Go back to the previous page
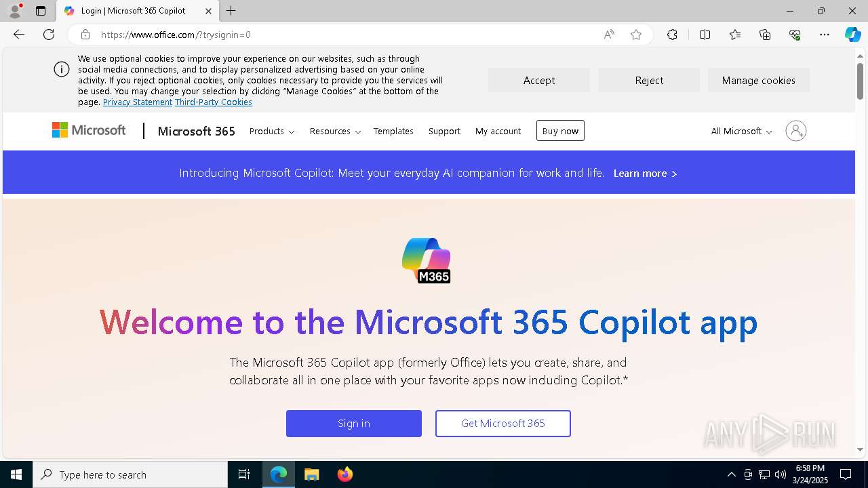 pyautogui.click(x=19, y=35)
